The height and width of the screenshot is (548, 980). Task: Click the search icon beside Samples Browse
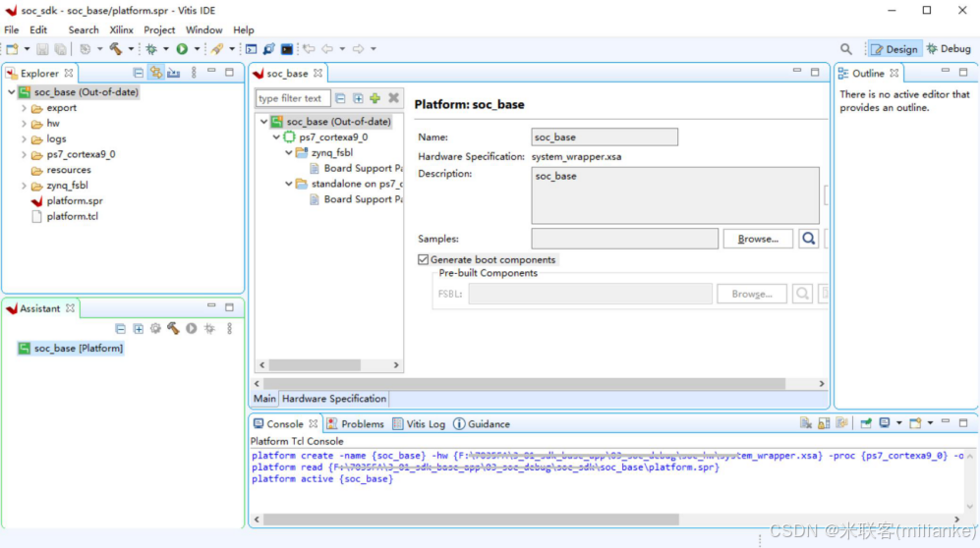(x=808, y=239)
